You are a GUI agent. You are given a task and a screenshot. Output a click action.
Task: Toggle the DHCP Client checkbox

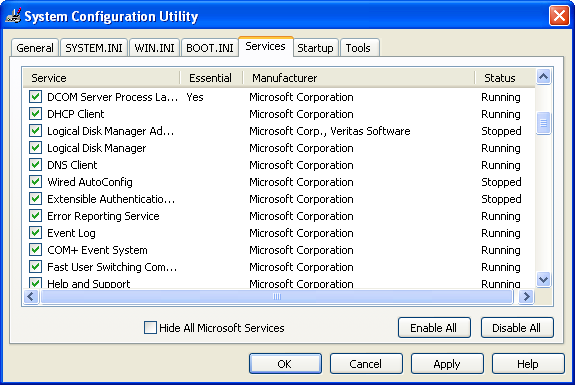click(x=35, y=114)
